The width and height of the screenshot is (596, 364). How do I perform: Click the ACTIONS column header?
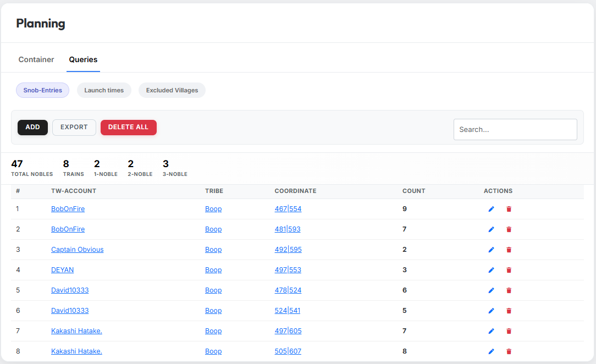(x=498, y=191)
